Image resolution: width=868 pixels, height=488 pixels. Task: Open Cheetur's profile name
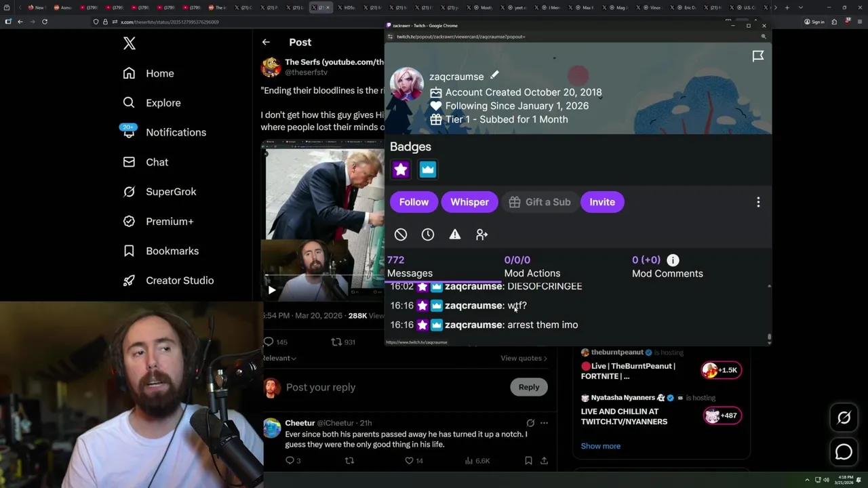pos(300,423)
